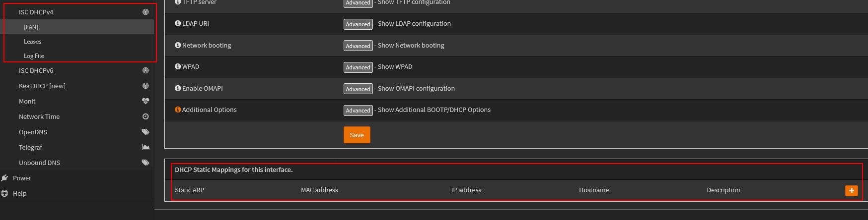Click the MAC address column header
The height and width of the screenshot is (220, 868).
(319, 190)
